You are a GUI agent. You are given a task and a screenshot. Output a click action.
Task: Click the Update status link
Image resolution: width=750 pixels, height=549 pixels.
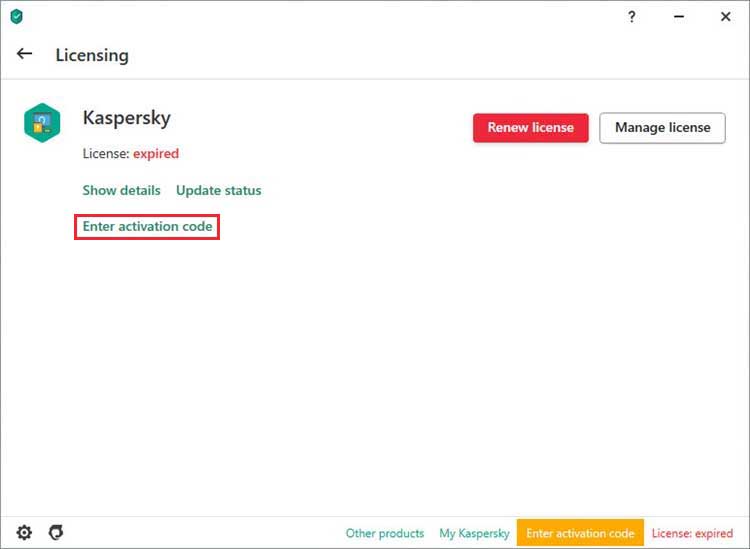pos(218,190)
